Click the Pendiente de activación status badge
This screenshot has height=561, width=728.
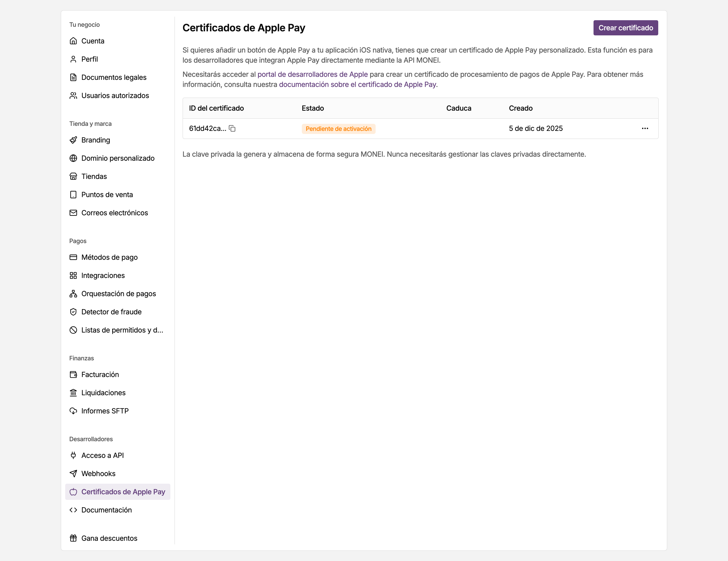pyautogui.click(x=338, y=129)
